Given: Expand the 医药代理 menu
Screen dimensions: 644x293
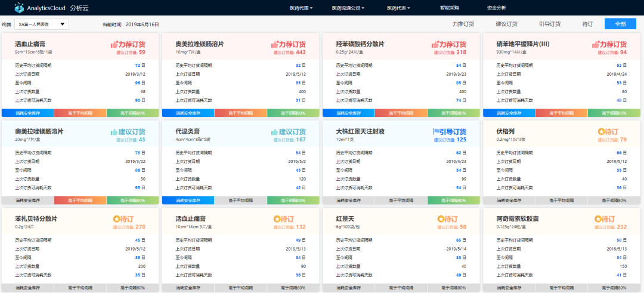Looking at the screenshot, I should coord(301,8).
